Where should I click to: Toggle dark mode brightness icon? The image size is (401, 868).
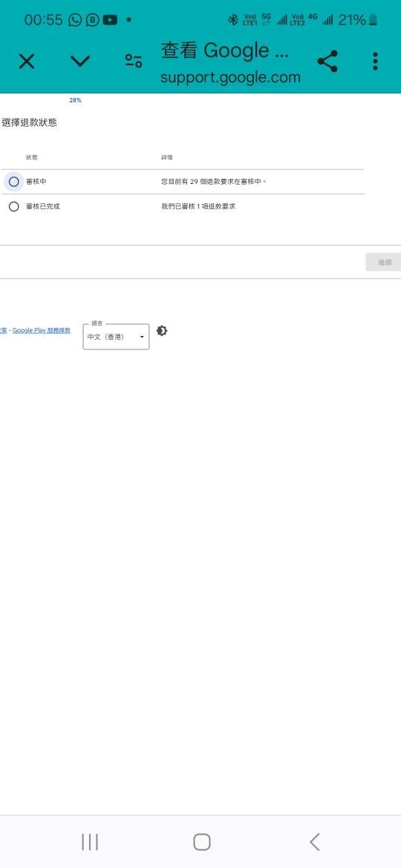[162, 331]
